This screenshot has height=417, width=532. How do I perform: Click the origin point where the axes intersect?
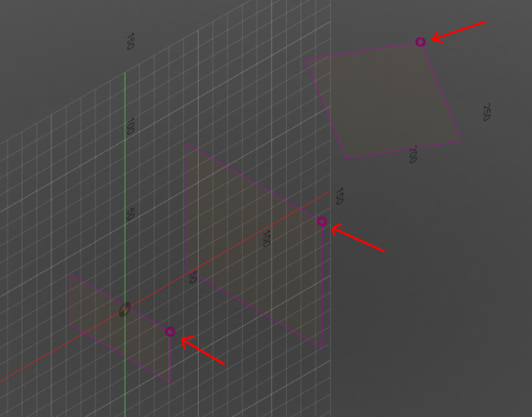tap(125, 309)
